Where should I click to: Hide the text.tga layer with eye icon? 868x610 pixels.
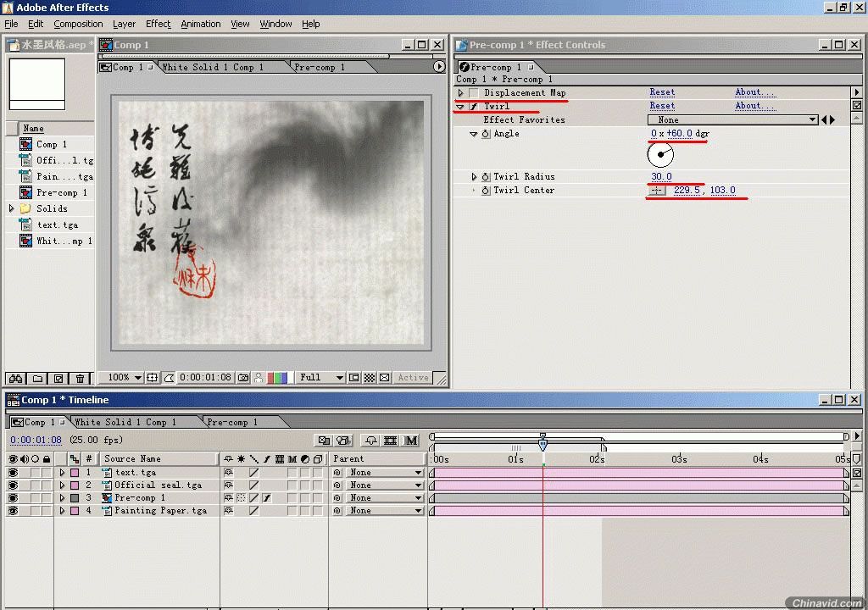(13, 473)
